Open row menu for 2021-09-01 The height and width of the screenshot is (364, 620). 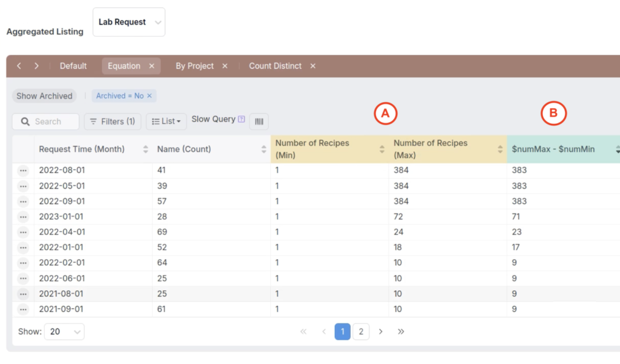24,310
